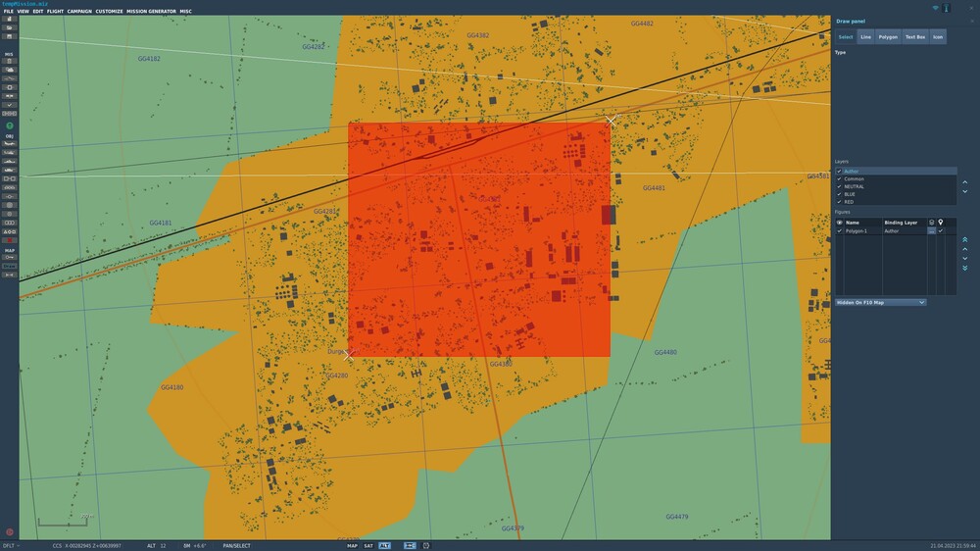
Task: Open the FILE menu
Action: point(8,11)
